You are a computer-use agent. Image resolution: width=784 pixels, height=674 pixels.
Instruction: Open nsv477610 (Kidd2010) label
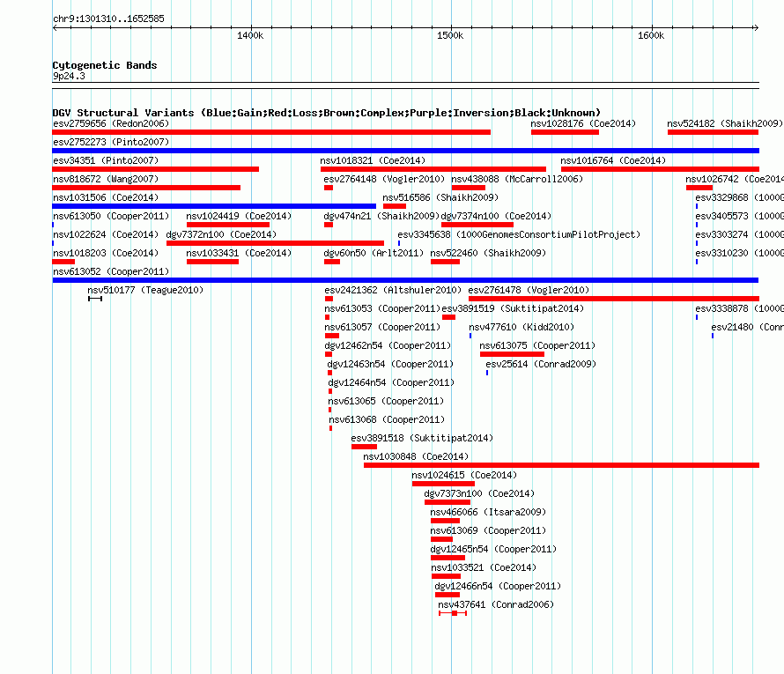tap(521, 327)
